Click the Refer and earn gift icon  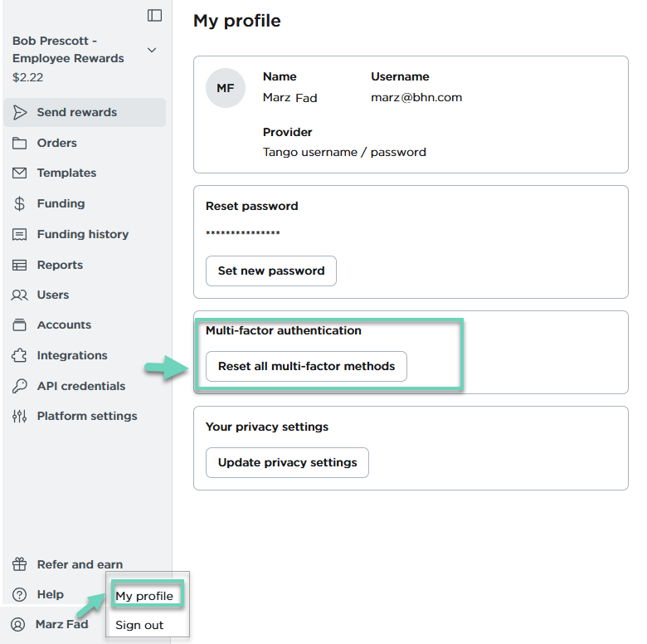point(19,564)
